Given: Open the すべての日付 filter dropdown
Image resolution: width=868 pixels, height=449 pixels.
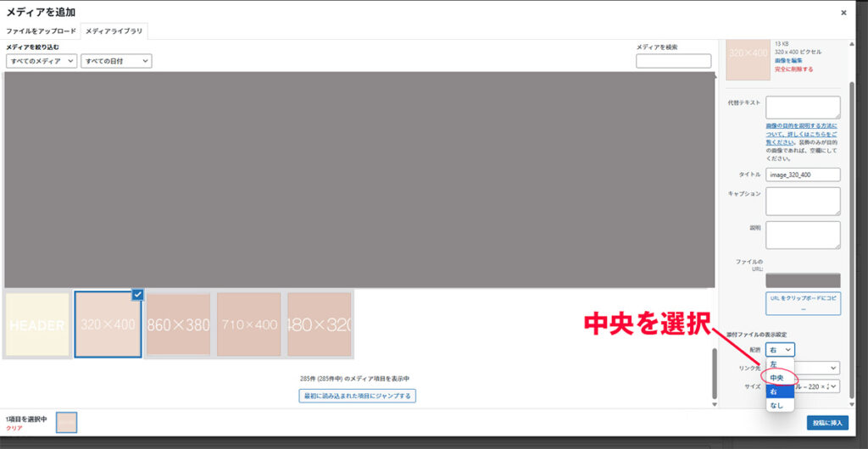Looking at the screenshot, I should point(116,61).
